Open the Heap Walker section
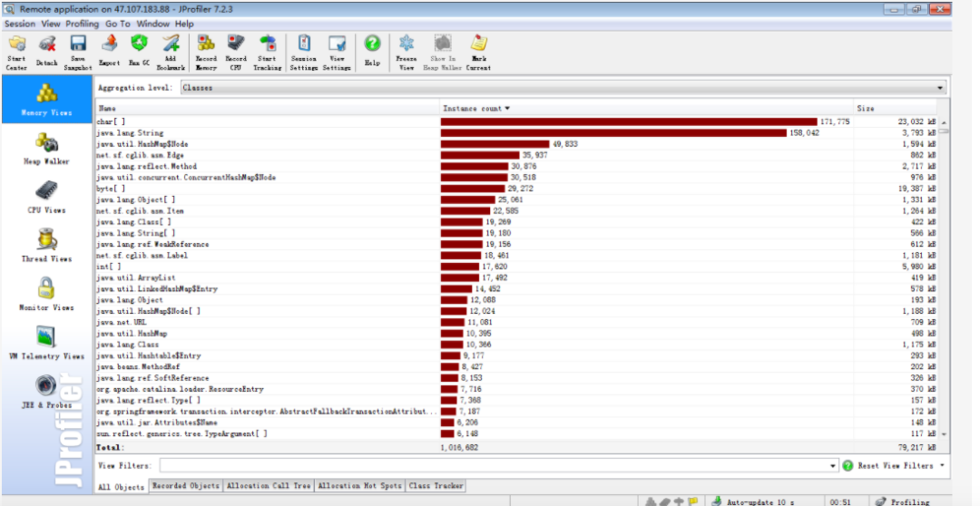The width and height of the screenshot is (980, 506). click(47, 149)
